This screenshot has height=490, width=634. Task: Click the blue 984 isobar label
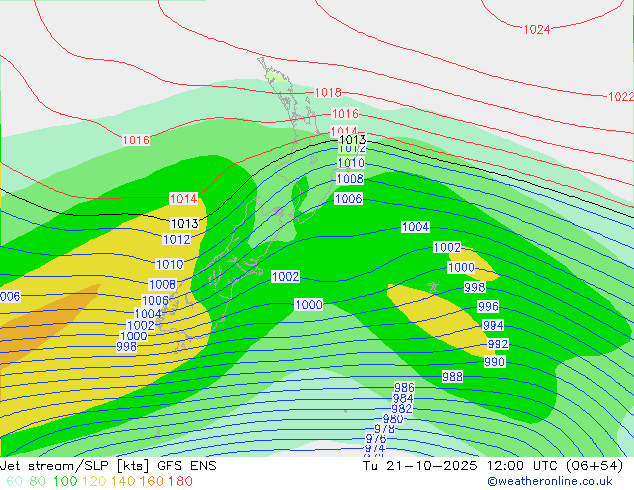coord(403,399)
